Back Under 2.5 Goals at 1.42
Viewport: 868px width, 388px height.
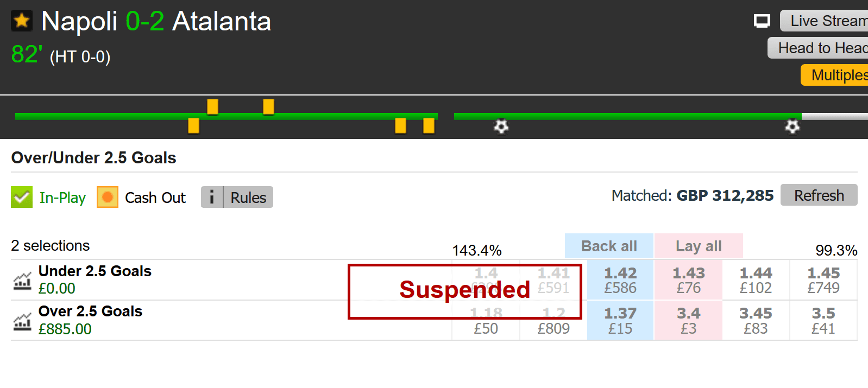(620, 280)
